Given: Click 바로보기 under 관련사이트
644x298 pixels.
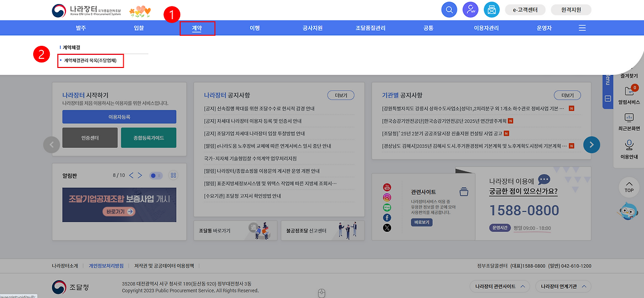Looking at the screenshot, I should (x=422, y=222).
